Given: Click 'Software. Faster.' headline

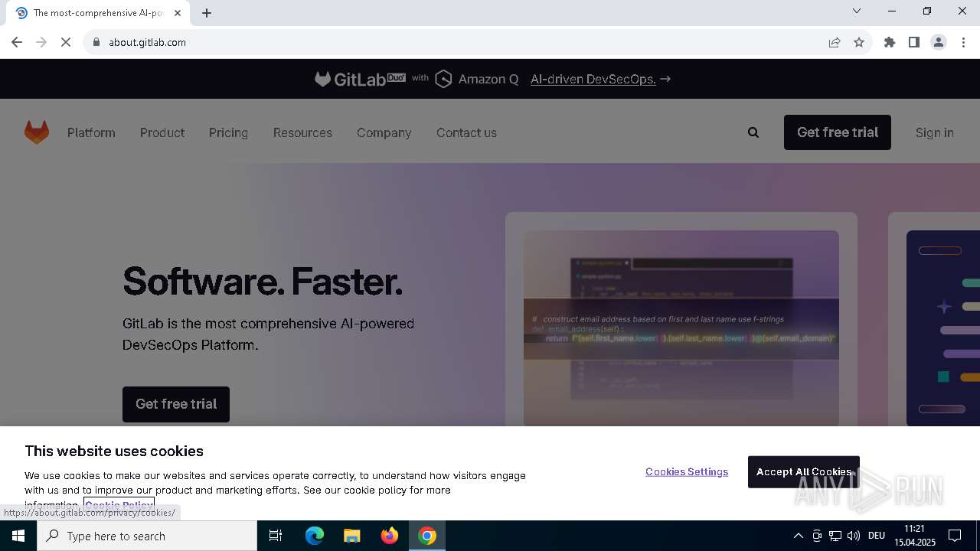Looking at the screenshot, I should [263, 281].
